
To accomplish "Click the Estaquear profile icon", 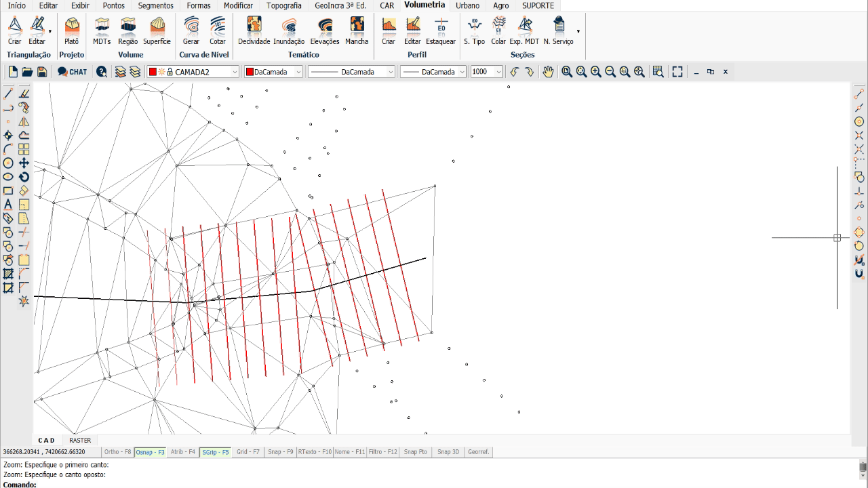I will click(x=441, y=31).
